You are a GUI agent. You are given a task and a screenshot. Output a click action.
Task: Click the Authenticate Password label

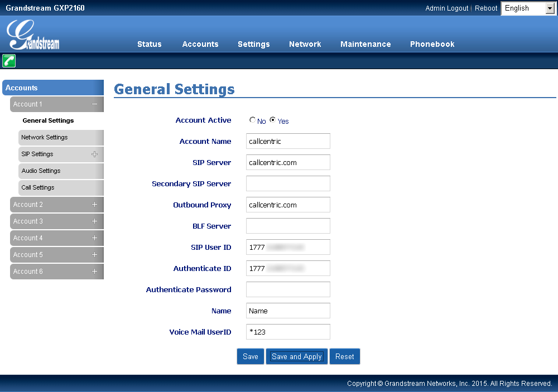189,289
